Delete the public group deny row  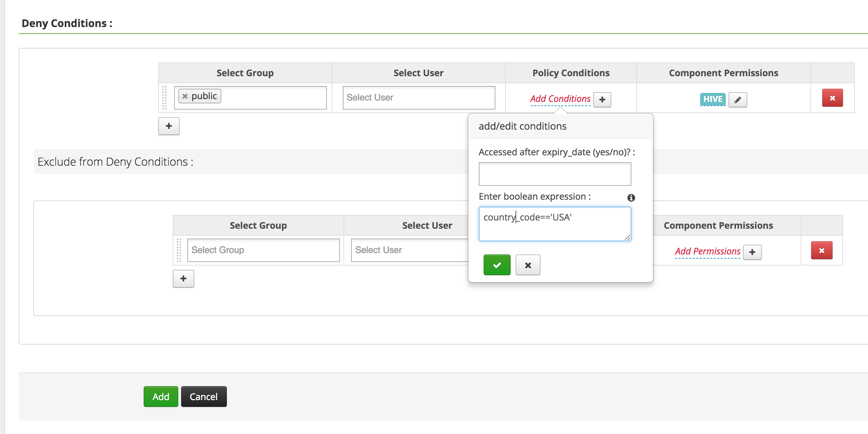tap(832, 98)
